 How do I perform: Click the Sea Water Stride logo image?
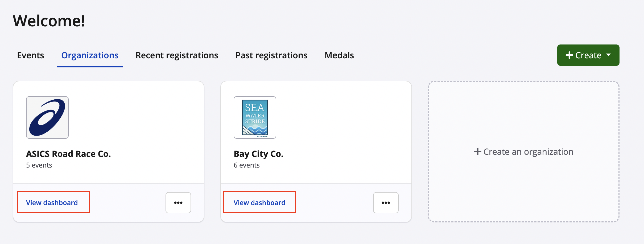pos(255,117)
